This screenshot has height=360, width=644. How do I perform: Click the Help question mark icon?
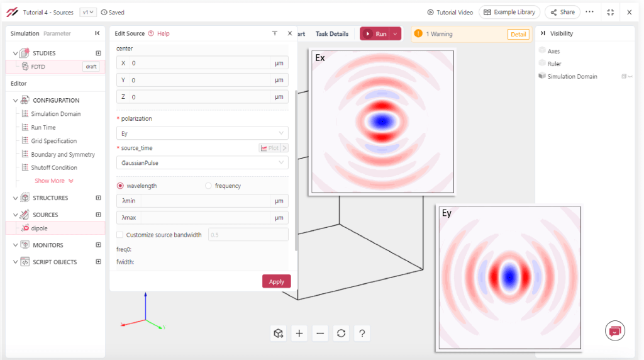point(151,33)
